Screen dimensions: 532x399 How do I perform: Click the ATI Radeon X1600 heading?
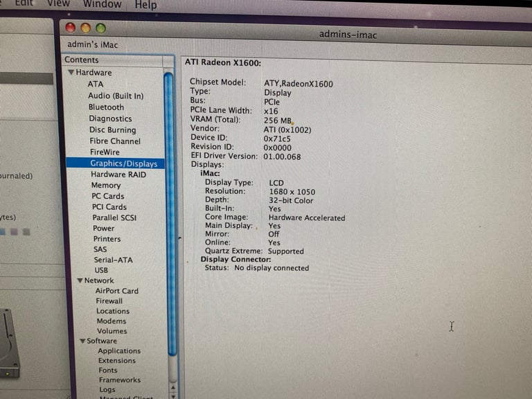point(223,63)
